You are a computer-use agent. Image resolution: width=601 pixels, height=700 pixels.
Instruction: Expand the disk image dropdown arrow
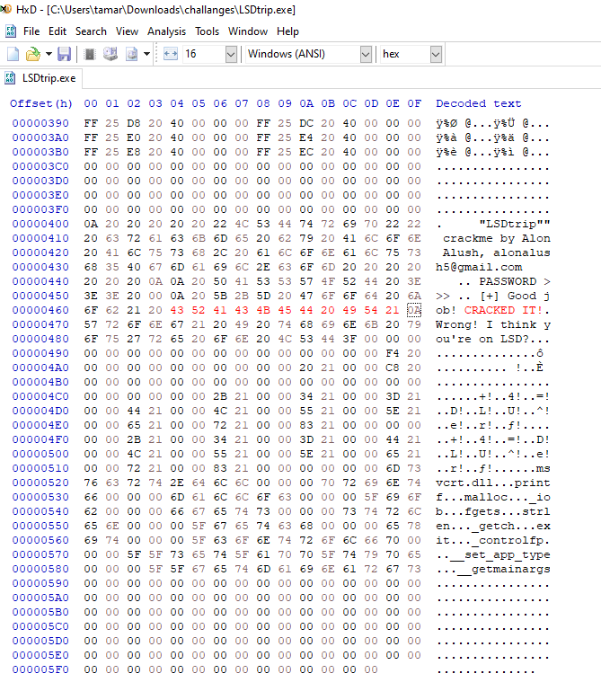coord(146,54)
